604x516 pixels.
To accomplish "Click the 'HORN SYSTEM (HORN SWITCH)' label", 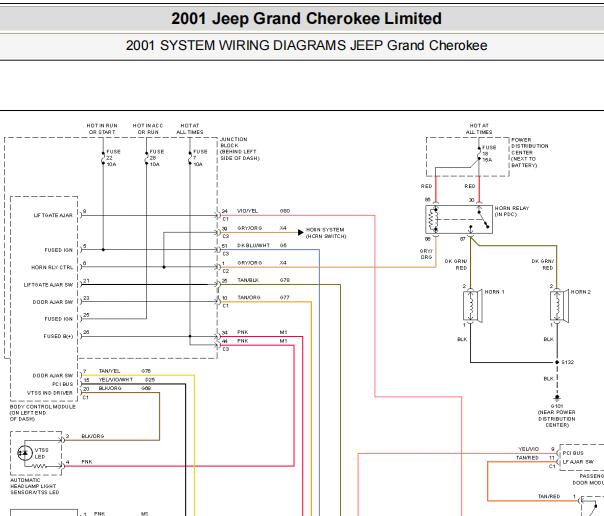I will click(x=326, y=233).
